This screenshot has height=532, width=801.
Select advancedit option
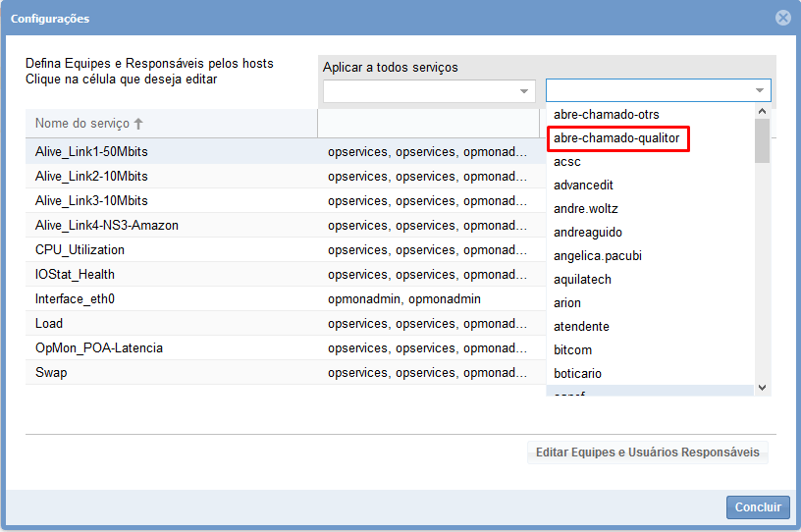pyautogui.click(x=583, y=186)
